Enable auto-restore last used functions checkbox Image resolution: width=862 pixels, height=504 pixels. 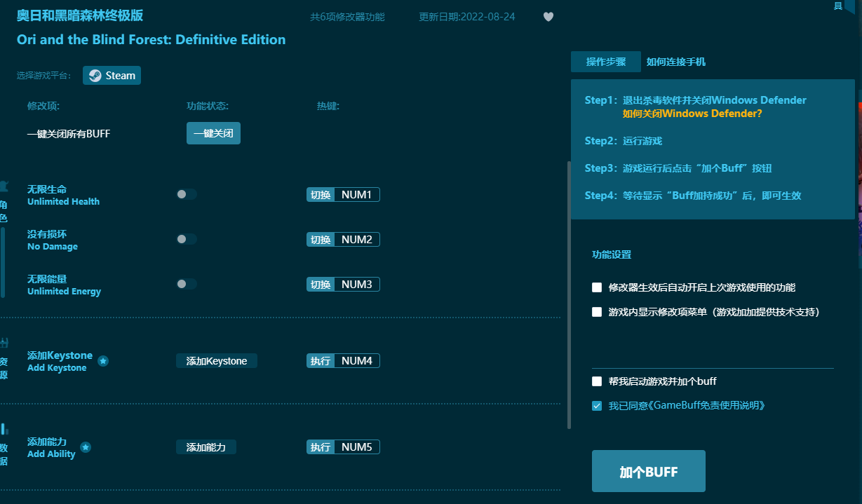click(597, 287)
